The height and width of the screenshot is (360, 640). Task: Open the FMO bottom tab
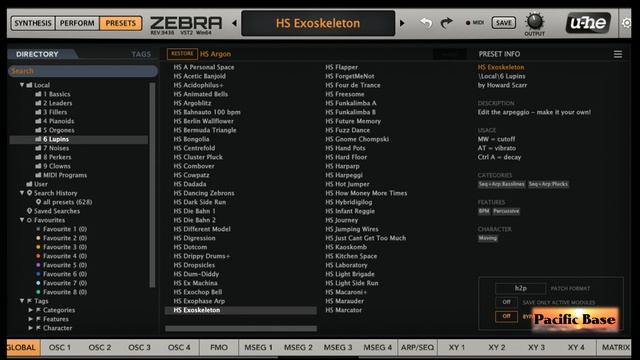(x=219, y=347)
